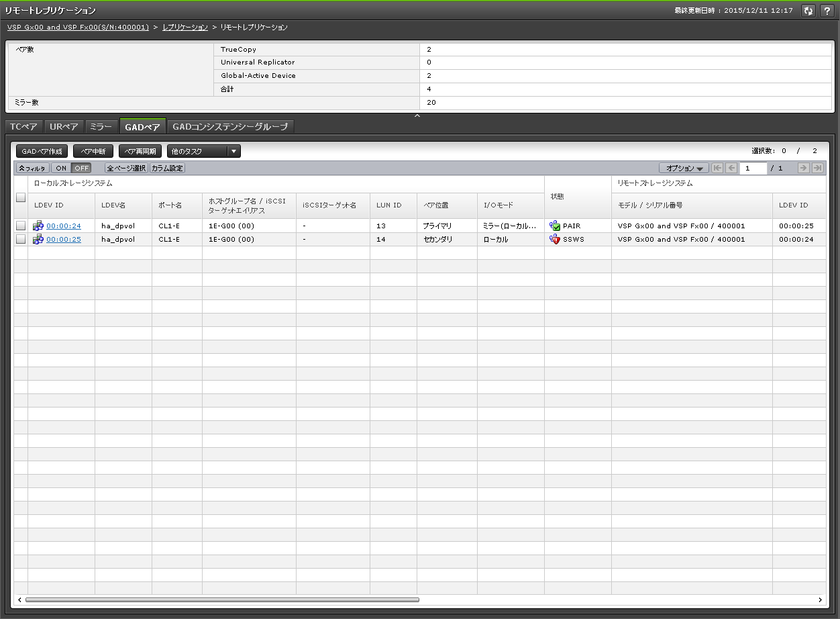Expand the オプション menu

coord(684,169)
